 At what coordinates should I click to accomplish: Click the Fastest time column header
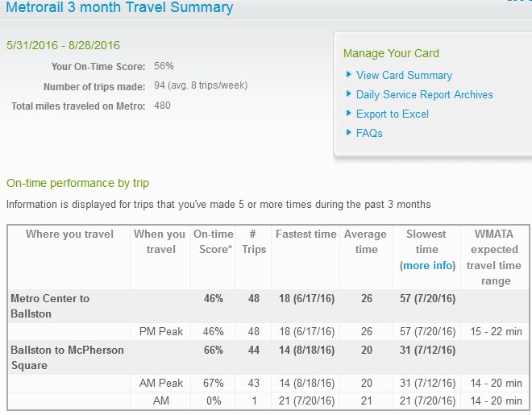point(305,234)
